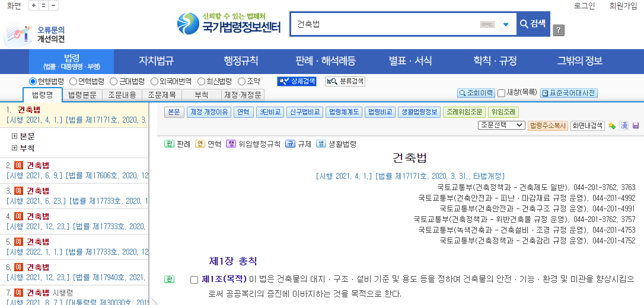The height and width of the screenshot is (305, 644).
Task: Click the 회원가입 link
Action: pos(623,6)
